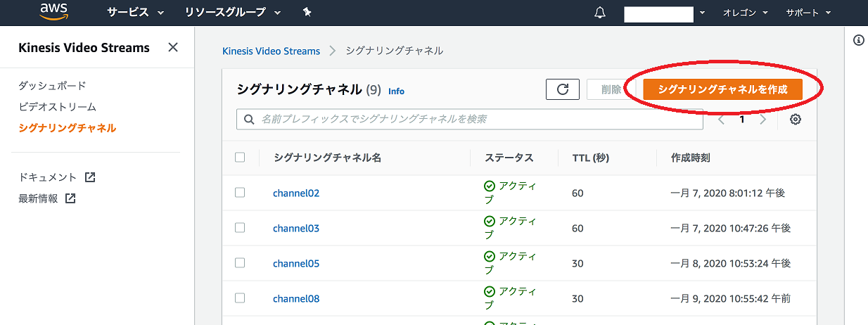Open ドキュメント link in sidebar
The width and height of the screenshot is (868, 325).
(47, 177)
